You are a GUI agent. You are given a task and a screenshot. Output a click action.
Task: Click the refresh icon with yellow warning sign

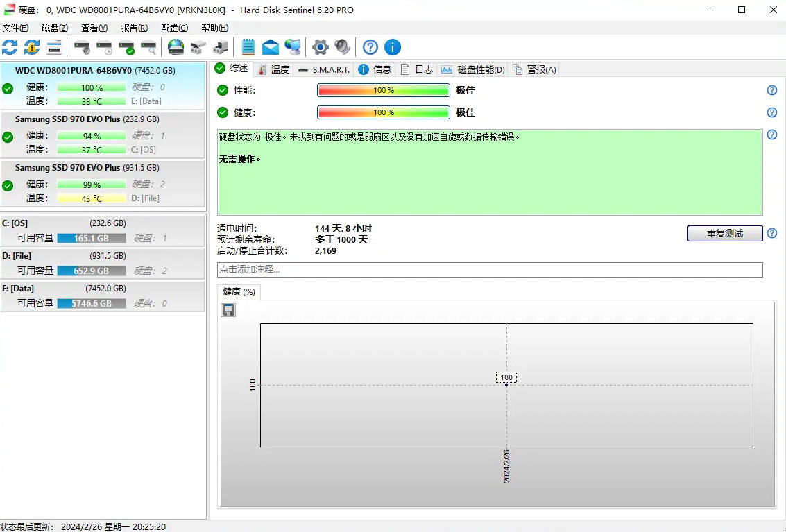point(32,47)
